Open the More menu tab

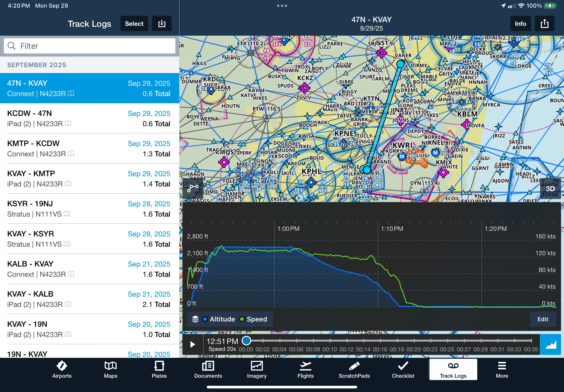502,370
